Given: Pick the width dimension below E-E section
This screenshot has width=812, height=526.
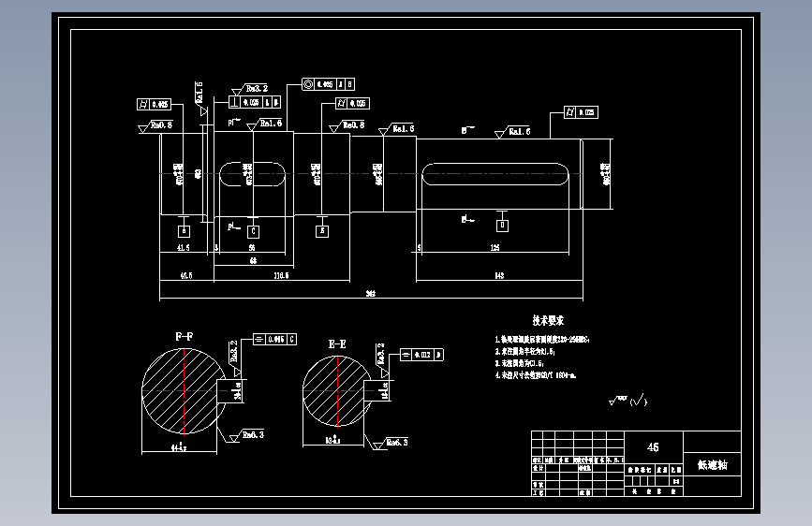Looking at the screenshot, I should click(333, 440).
